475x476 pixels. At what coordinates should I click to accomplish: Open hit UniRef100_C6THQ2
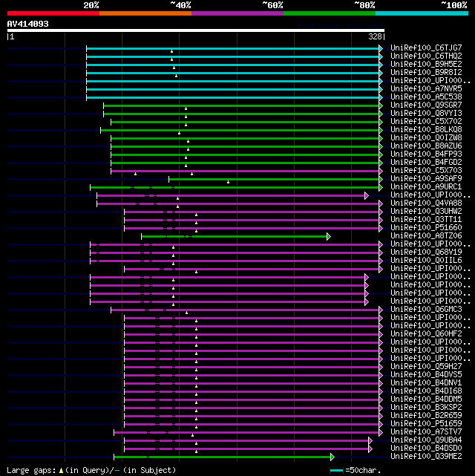pyautogui.click(x=426, y=56)
